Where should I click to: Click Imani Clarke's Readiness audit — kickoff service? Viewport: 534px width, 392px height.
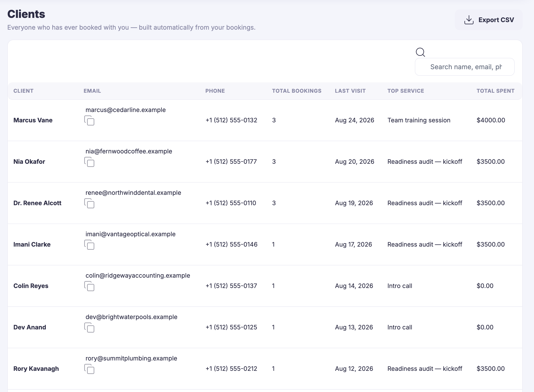point(425,244)
